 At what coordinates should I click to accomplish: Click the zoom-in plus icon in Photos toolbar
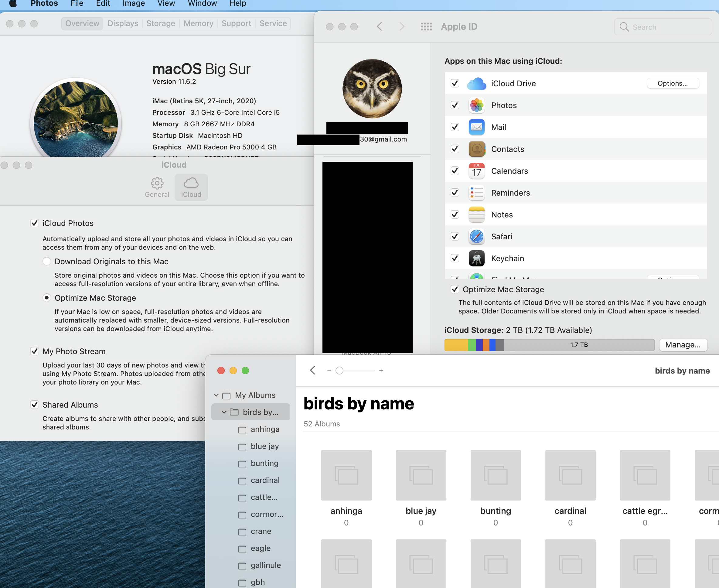(381, 371)
